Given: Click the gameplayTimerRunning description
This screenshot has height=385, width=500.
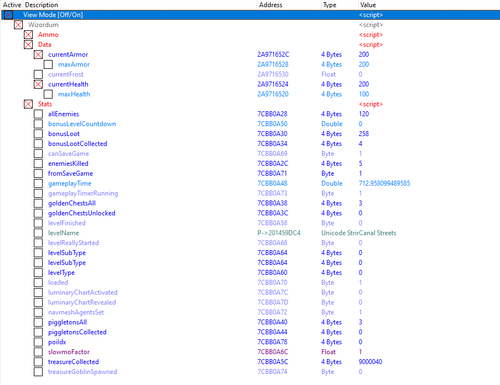Looking at the screenshot, I should pos(83,193).
